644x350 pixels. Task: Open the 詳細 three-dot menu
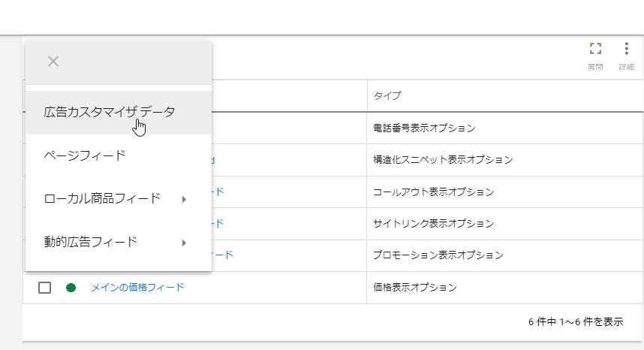(626, 50)
